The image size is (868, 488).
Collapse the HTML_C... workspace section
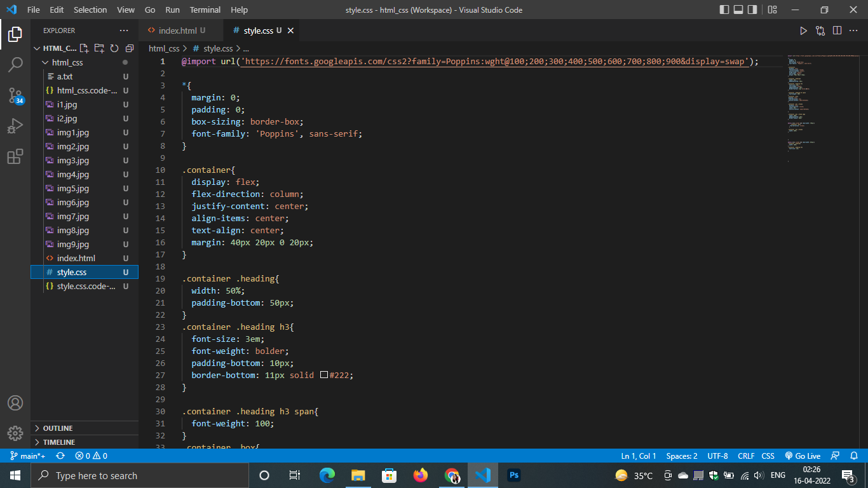click(55, 48)
